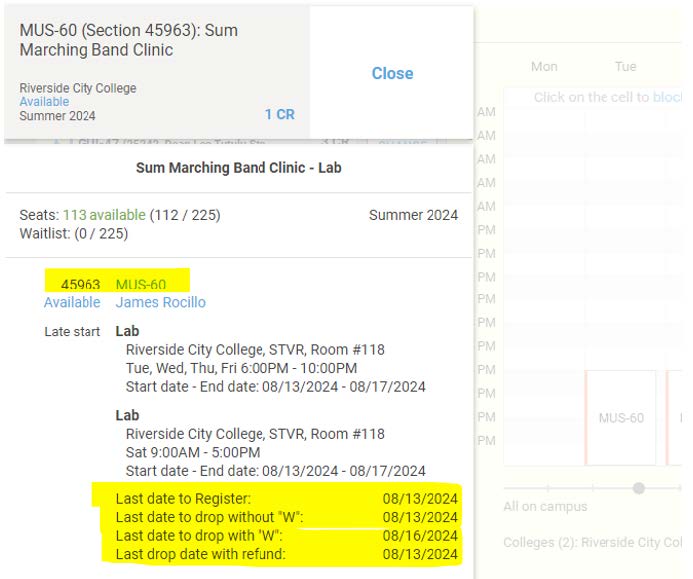
Task: Select the Sat 9:00AM - 5:00PM line
Action: [193, 453]
